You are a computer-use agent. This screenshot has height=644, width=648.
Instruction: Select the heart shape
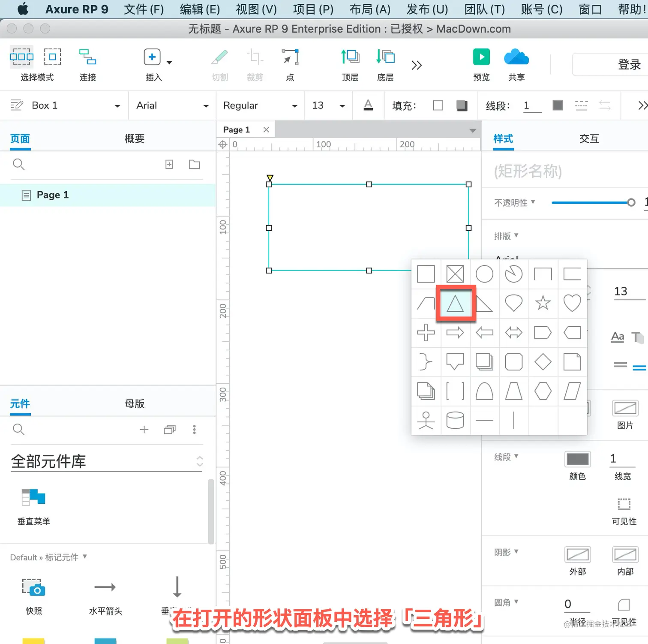point(572,303)
